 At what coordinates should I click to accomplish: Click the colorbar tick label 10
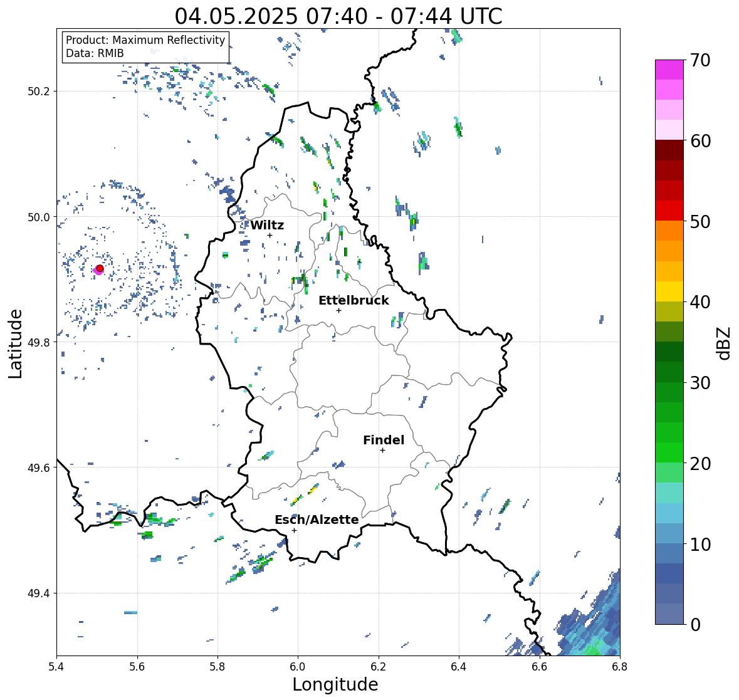[700, 544]
